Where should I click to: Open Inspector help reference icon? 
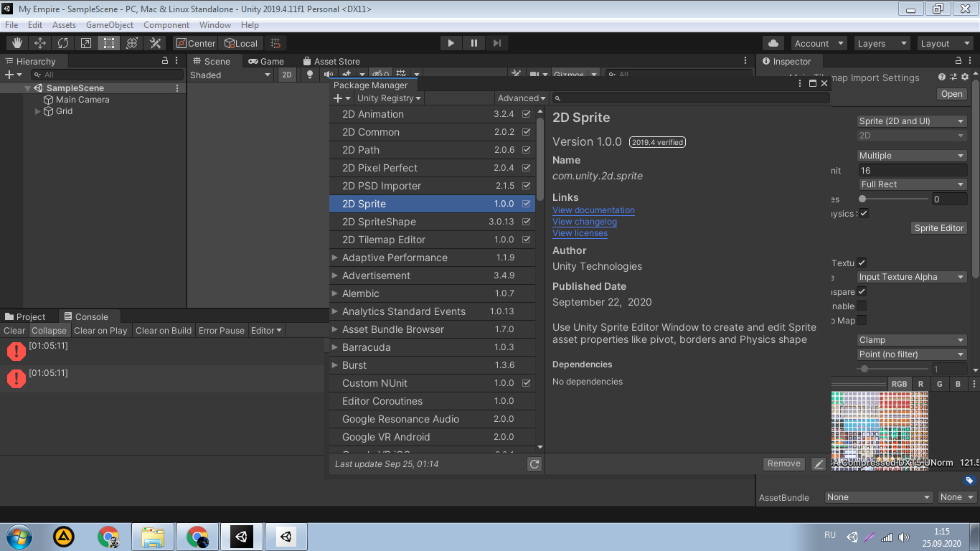coord(942,77)
